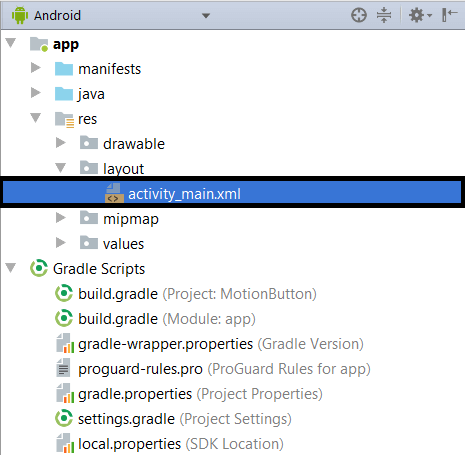Click the green Android robot icon
Image resolution: width=465 pixels, height=455 pixels.
(20, 15)
